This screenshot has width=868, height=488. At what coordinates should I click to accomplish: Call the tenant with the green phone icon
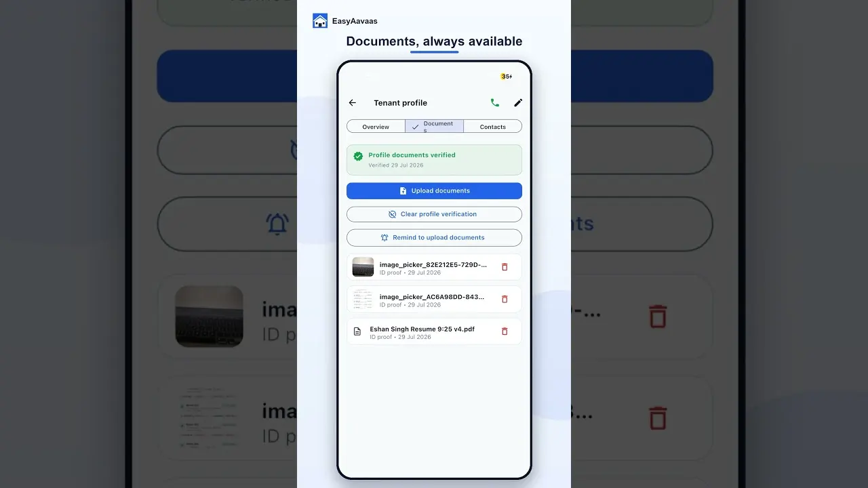pos(495,103)
